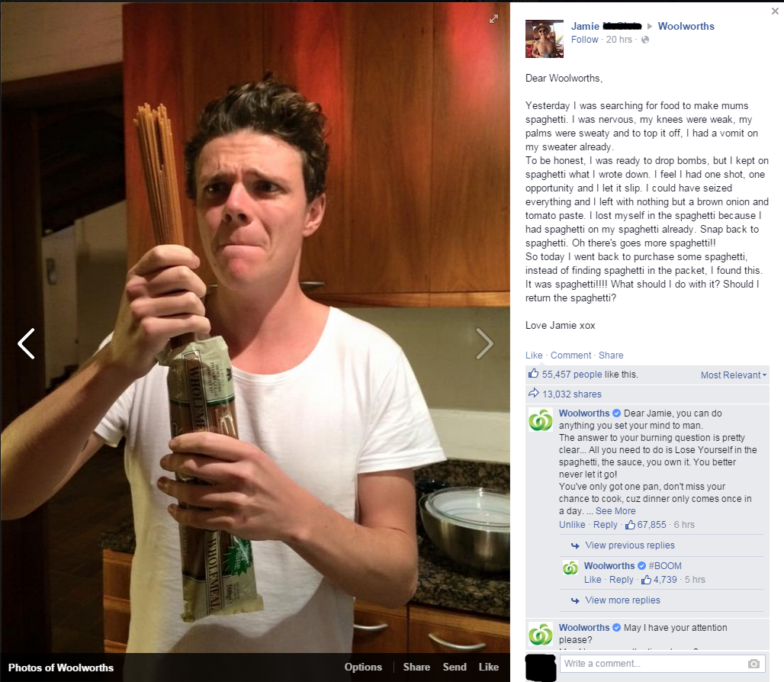784x682 pixels.
Task: Expand View previous replies
Action: (x=629, y=545)
